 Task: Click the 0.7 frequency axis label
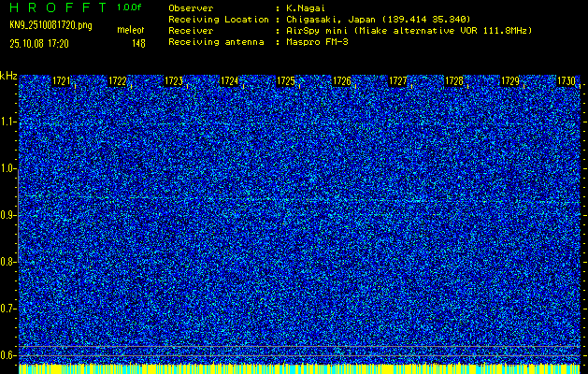(8, 309)
